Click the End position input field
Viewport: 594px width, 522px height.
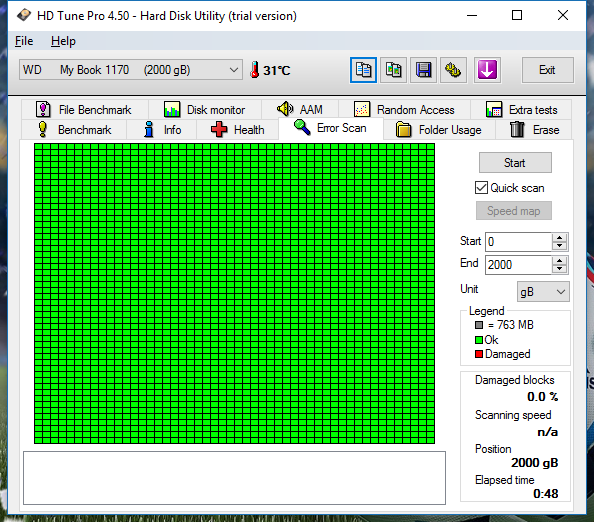518,264
